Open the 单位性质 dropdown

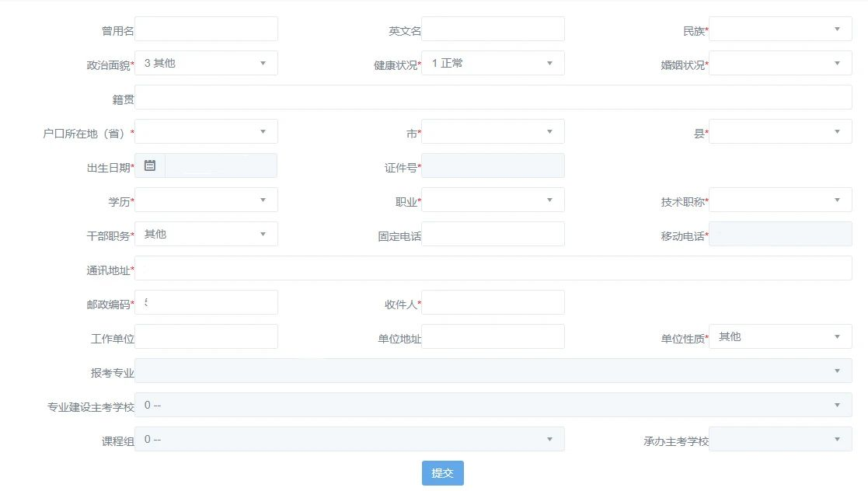[x=779, y=337]
